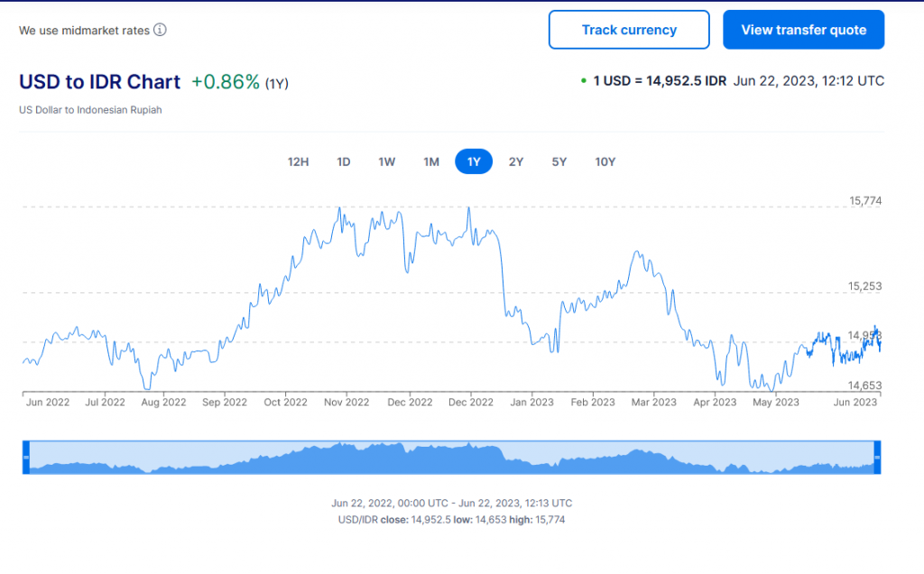Click right handle of range navigator
The height and width of the screenshot is (574, 924).
click(x=877, y=458)
